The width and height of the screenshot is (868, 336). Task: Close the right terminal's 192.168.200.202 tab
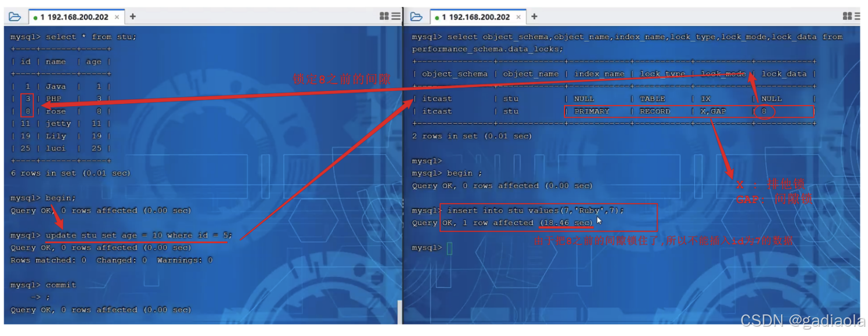coord(518,17)
